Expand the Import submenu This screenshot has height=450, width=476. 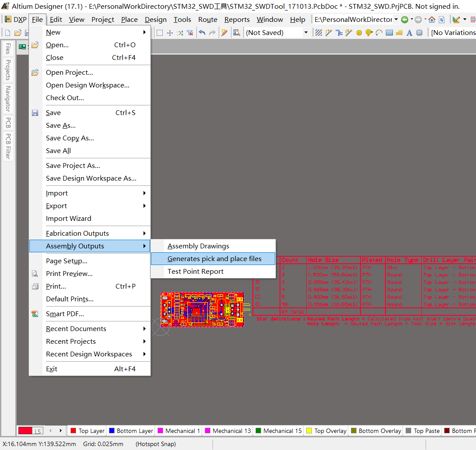(90, 193)
